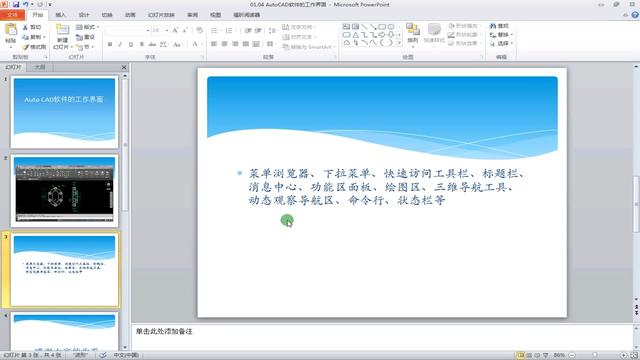Insert a New Slide using the large icon

point(62,30)
